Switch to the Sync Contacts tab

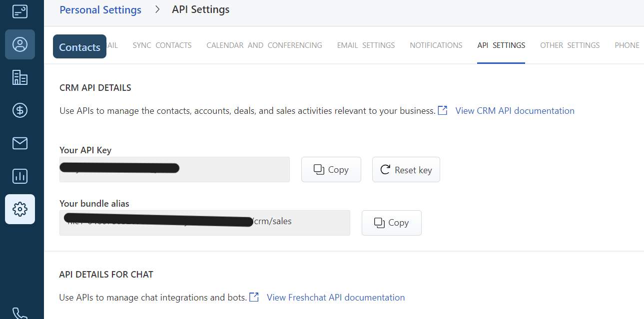162,45
